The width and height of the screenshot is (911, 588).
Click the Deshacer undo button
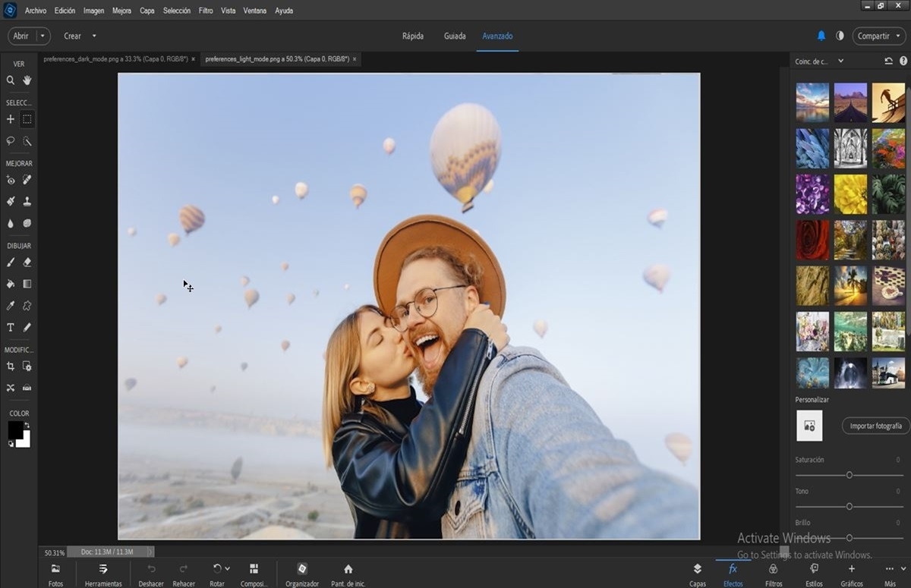tap(151, 574)
